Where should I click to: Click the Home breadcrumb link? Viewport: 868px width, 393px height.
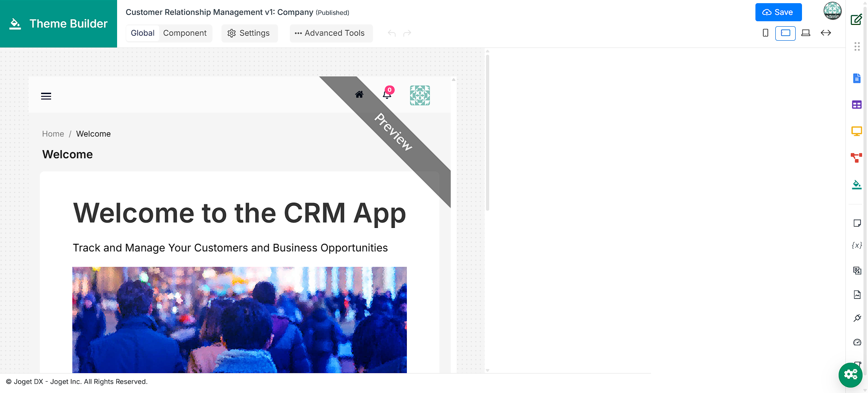coord(53,134)
